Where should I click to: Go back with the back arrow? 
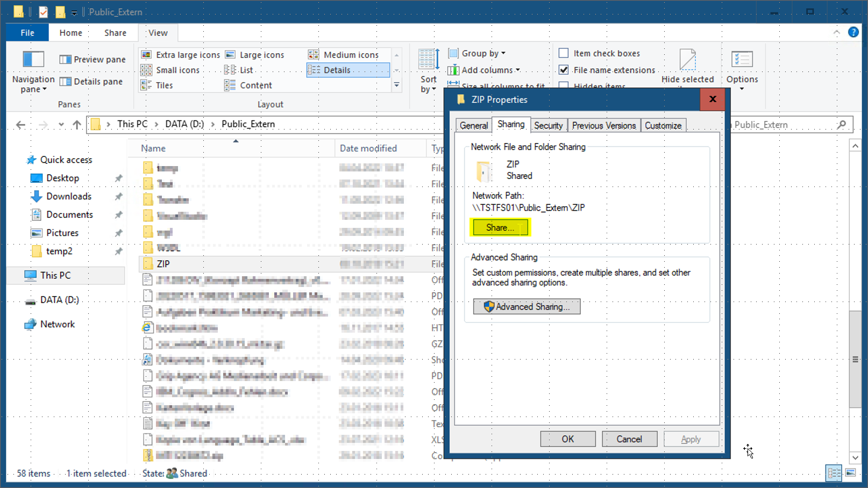[x=20, y=125]
